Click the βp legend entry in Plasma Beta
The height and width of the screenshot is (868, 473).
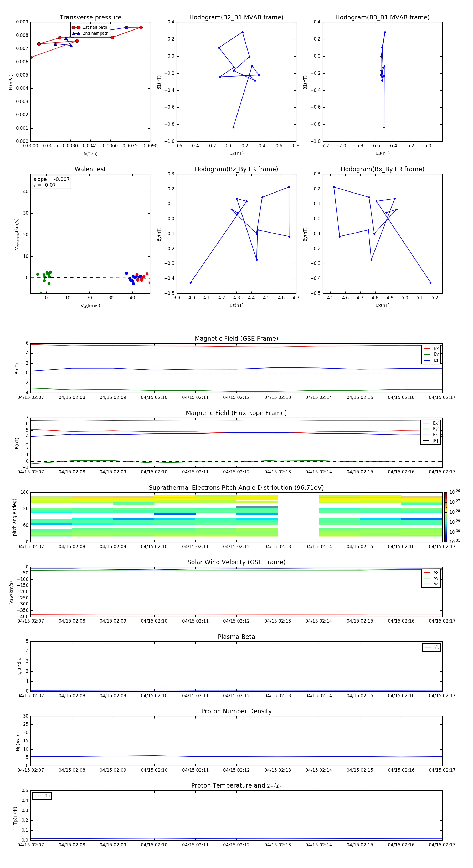431,647
